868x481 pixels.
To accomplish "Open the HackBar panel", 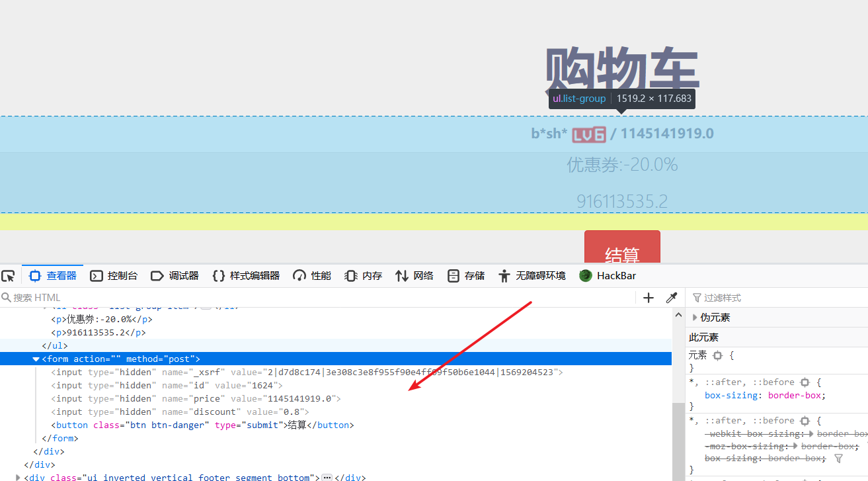I will click(608, 276).
